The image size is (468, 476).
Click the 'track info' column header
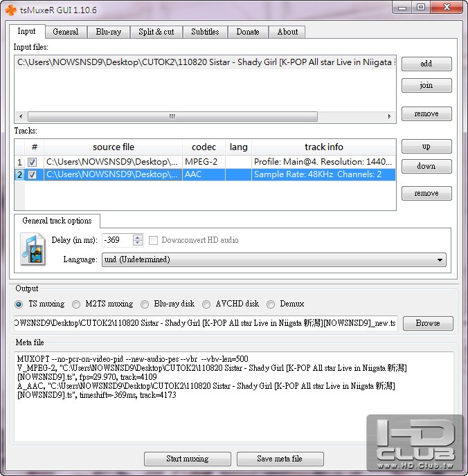(x=324, y=147)
